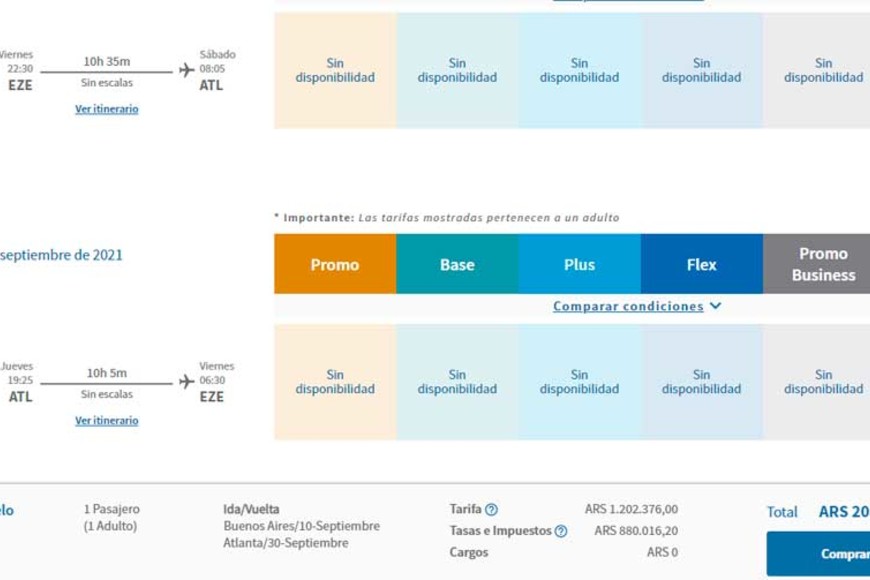870x580 pixels.
Task: Select the Flex fare column header
Action: pos(701,265)
